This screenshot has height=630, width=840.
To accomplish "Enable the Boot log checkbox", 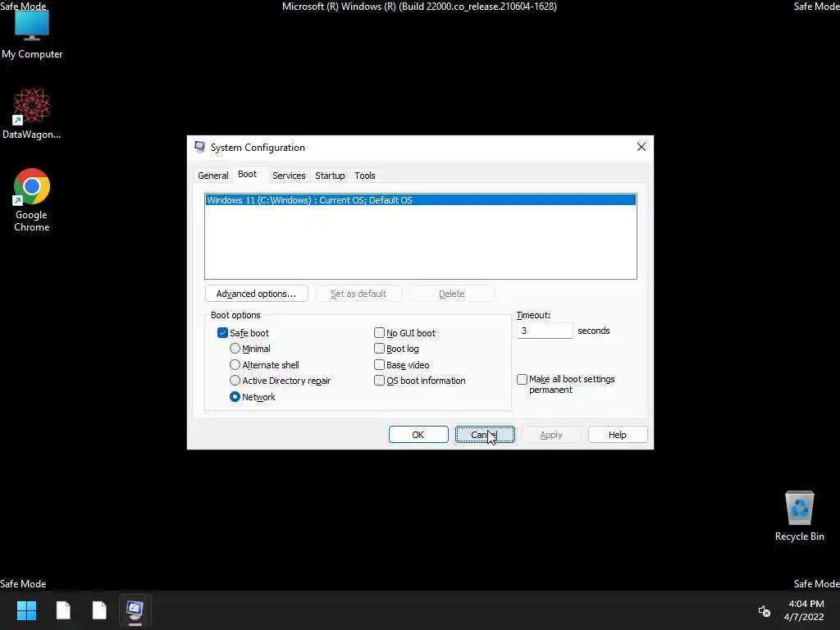I will coord(379,348).
